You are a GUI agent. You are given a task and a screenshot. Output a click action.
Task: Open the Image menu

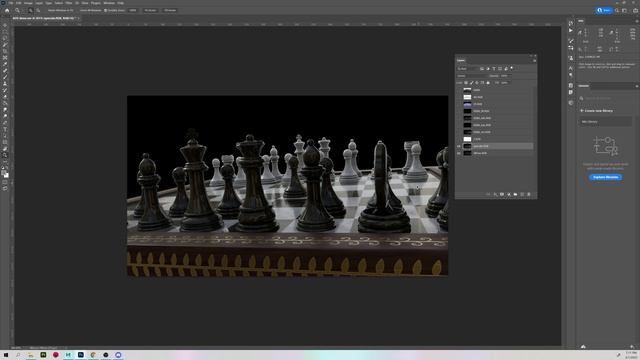click(28, 3)
